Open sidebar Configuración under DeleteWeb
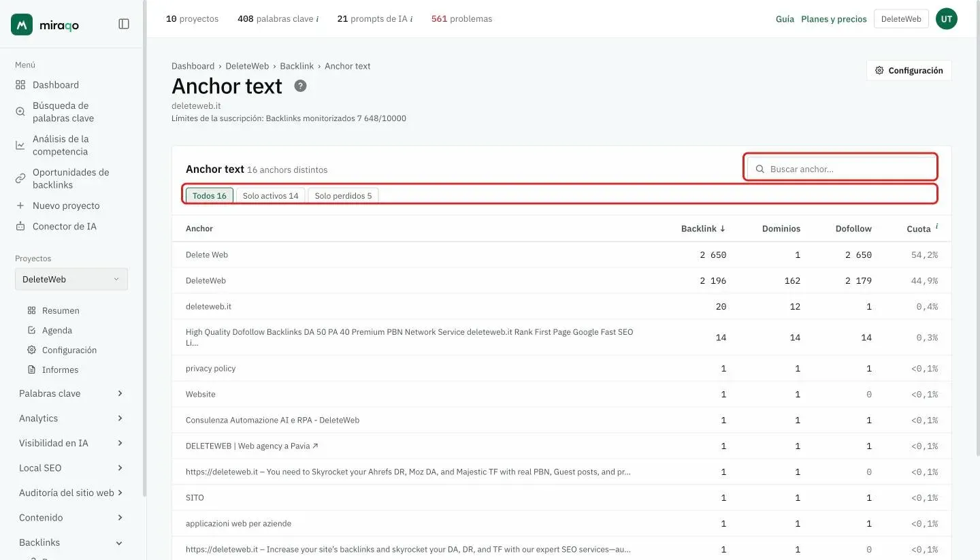 (69, 350)
